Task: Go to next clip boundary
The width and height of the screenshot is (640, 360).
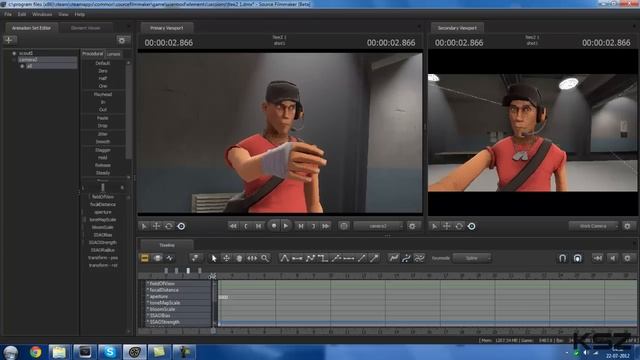Action: coord(313,226)
